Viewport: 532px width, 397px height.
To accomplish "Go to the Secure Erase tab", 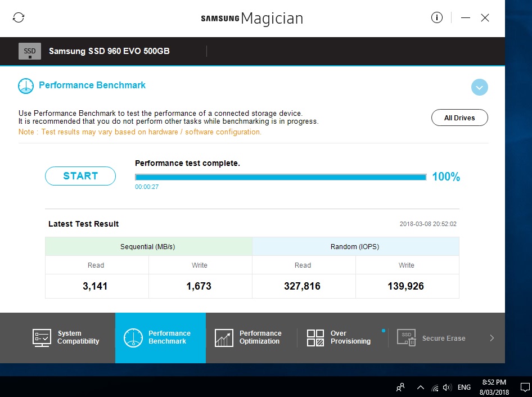I will tap(431, 338).
